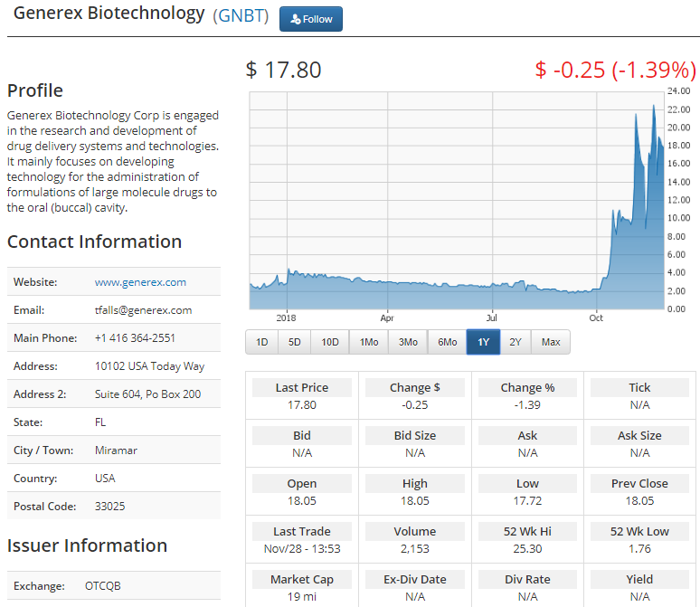Click the Open header above 18.05
This screenshot has width=700, height=607.
302,483
